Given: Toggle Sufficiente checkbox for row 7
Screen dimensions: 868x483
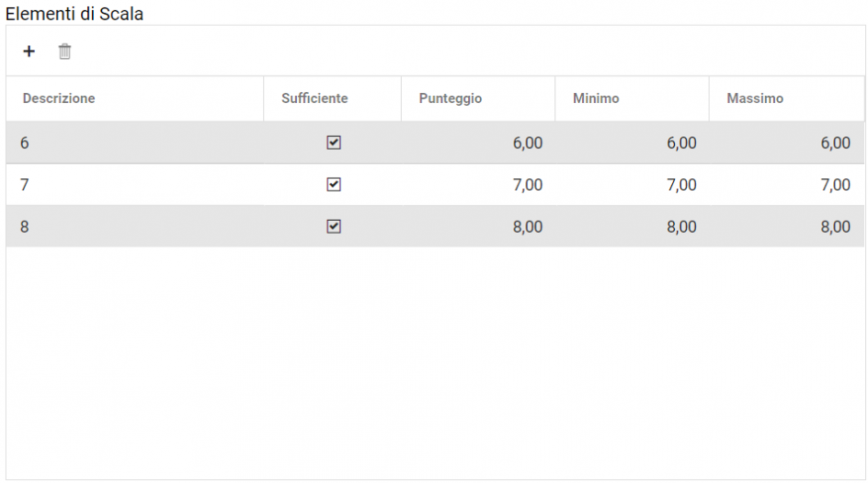Looking at the screenshot, I should [334, 184].
